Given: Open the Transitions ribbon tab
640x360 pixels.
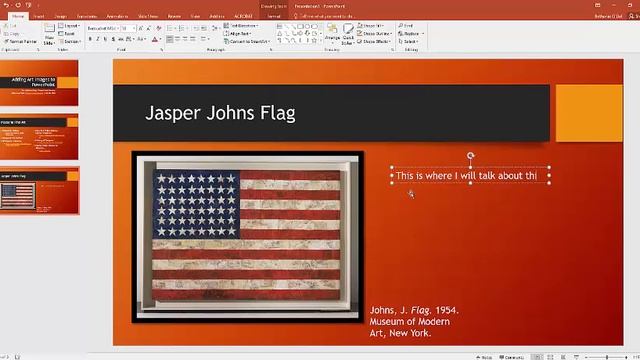Looking at the screenshot, I should (87, 16).
